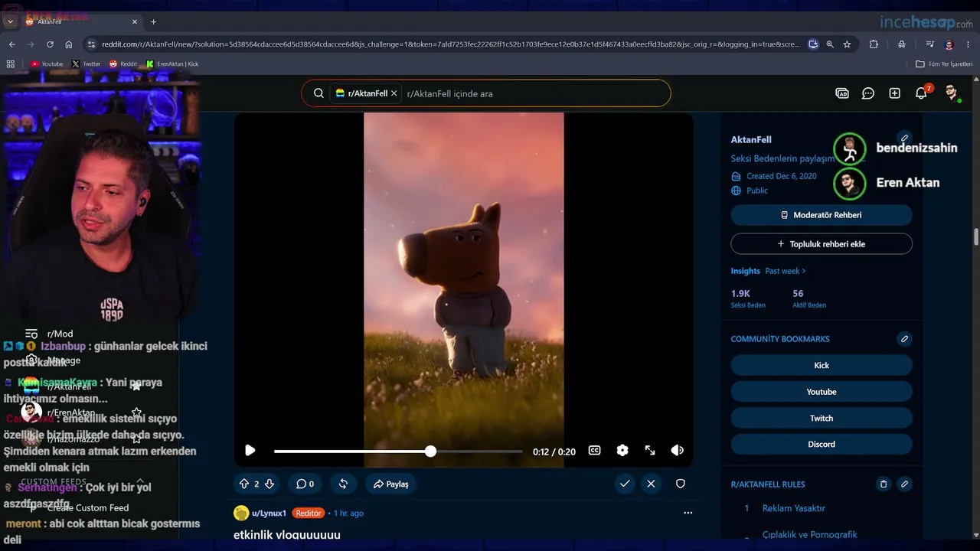980x551 pixels.
Task: Go to browser home page
Action: point(69,44)
